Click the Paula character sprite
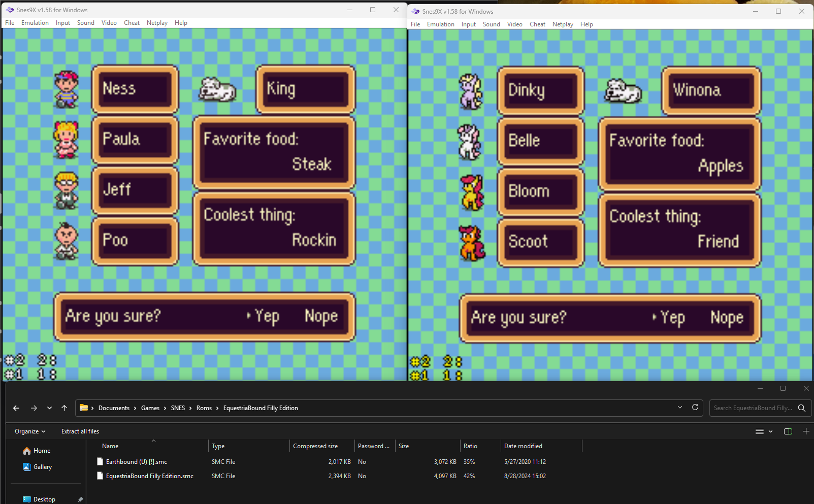This screenshot has width=814, height=504. click(x=67, y=140)
